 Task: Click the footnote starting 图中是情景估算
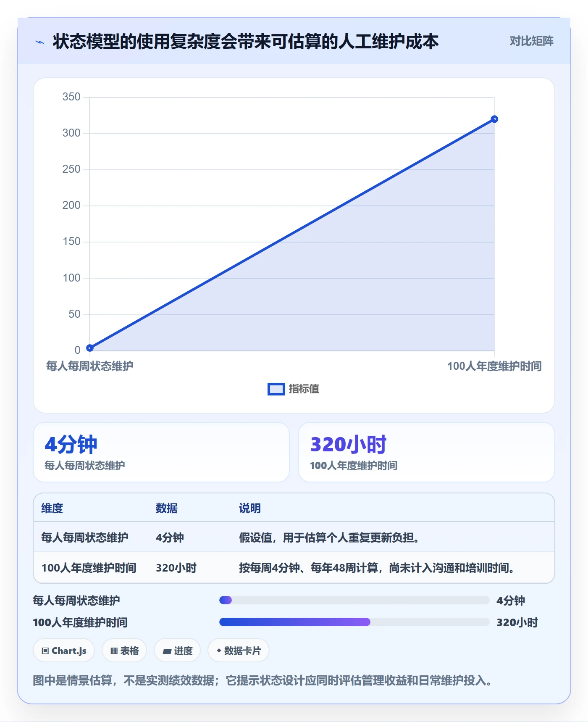point(263,680)
